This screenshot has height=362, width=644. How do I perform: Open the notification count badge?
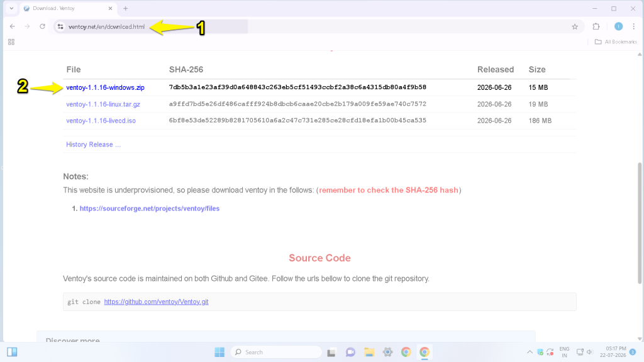(x=633, y=352)
